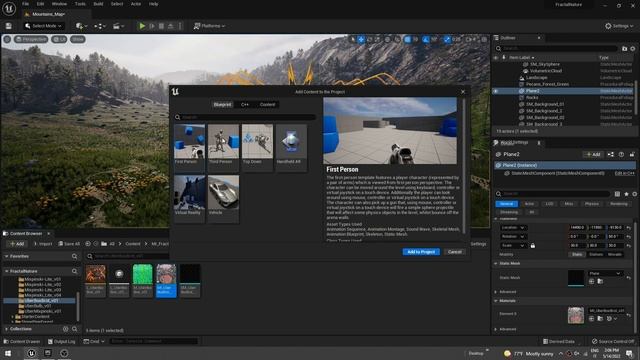Click the Add button in the Details panel
640x360 pixels.
point(593,154)
